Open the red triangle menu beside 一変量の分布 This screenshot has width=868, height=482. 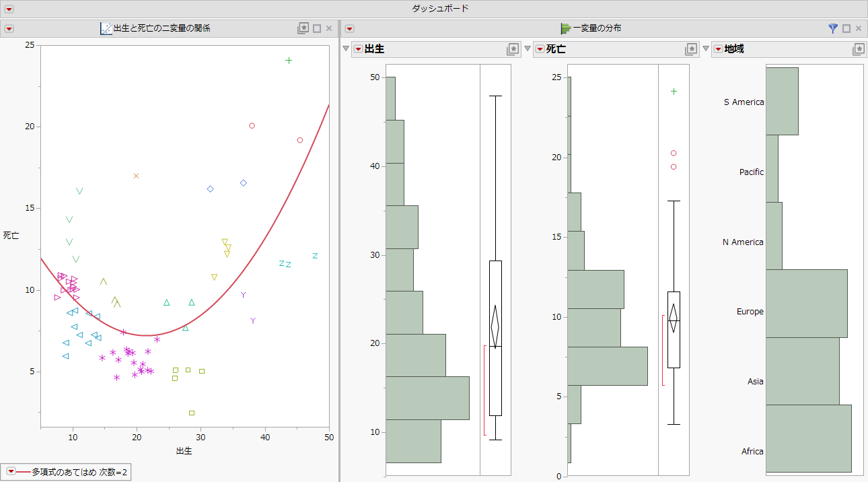349,28
